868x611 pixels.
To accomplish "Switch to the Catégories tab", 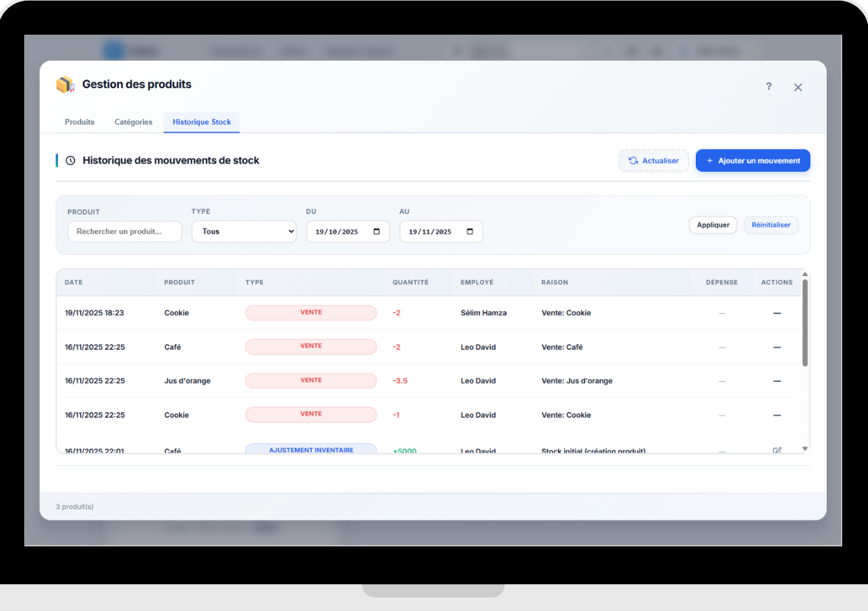I will [x=133, y=122].
